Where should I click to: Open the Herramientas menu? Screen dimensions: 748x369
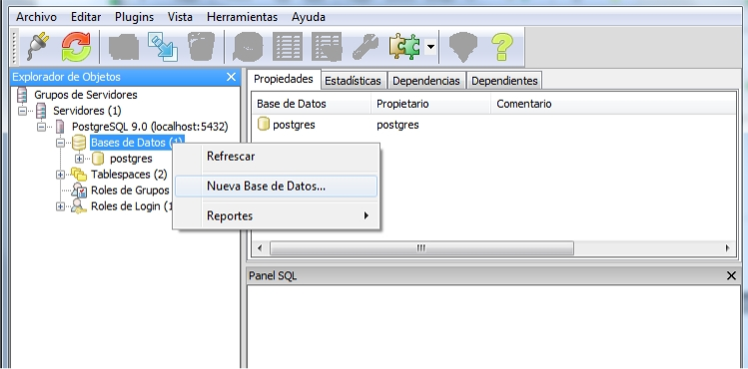pos(242,17)
